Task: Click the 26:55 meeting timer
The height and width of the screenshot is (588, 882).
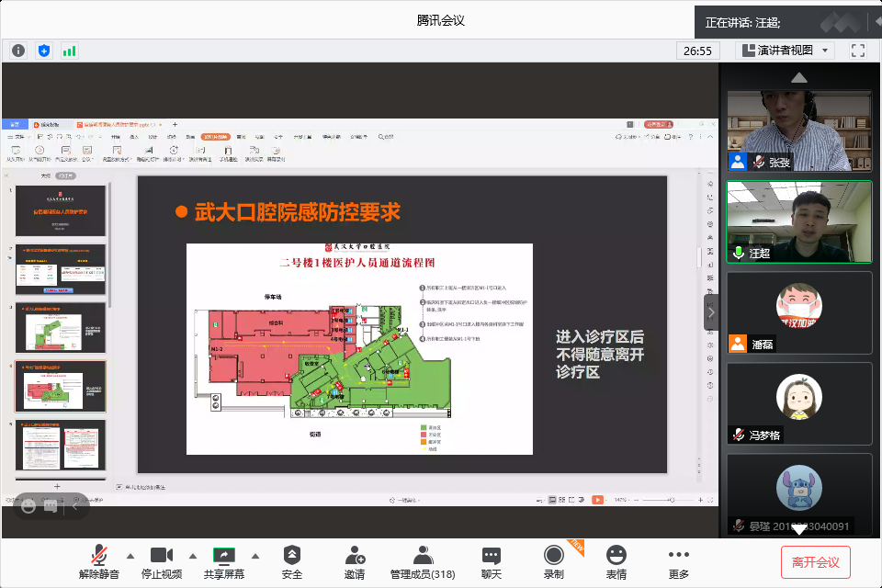Action: (x=697, y=51)
